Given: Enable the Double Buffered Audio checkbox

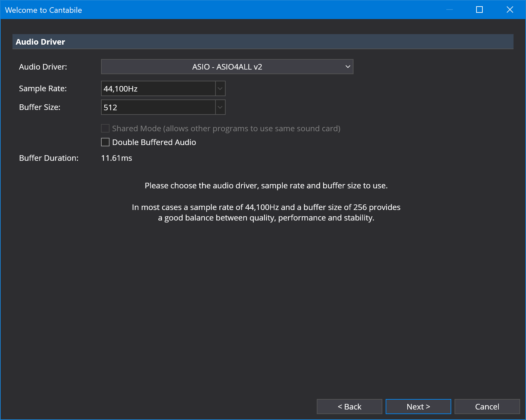Looking at the screenshot, I should (x=105, y=142).
